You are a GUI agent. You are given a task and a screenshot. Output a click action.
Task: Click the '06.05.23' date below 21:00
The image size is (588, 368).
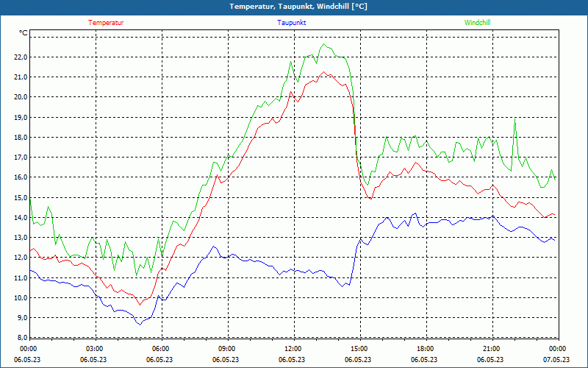(x=490, y=359)
